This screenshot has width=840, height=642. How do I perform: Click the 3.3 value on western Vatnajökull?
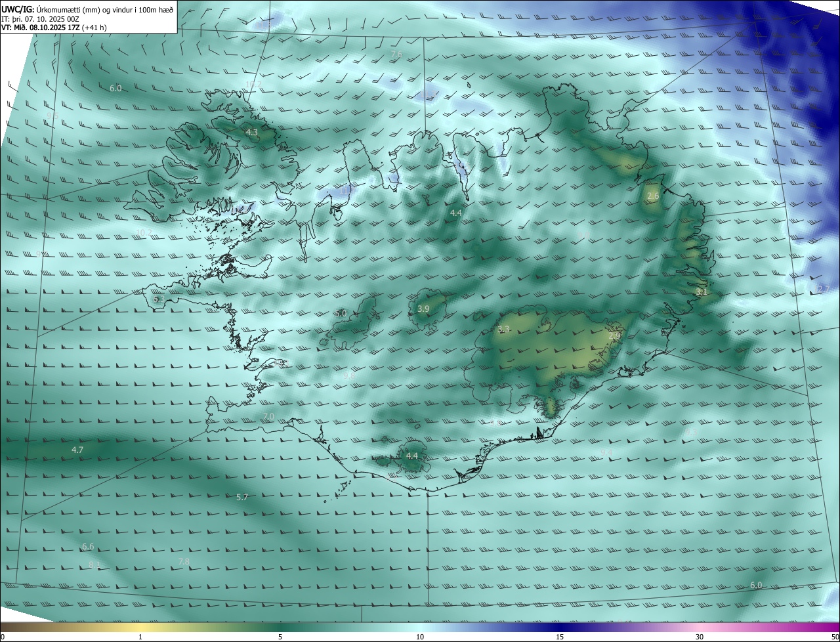tap(503, 330)
